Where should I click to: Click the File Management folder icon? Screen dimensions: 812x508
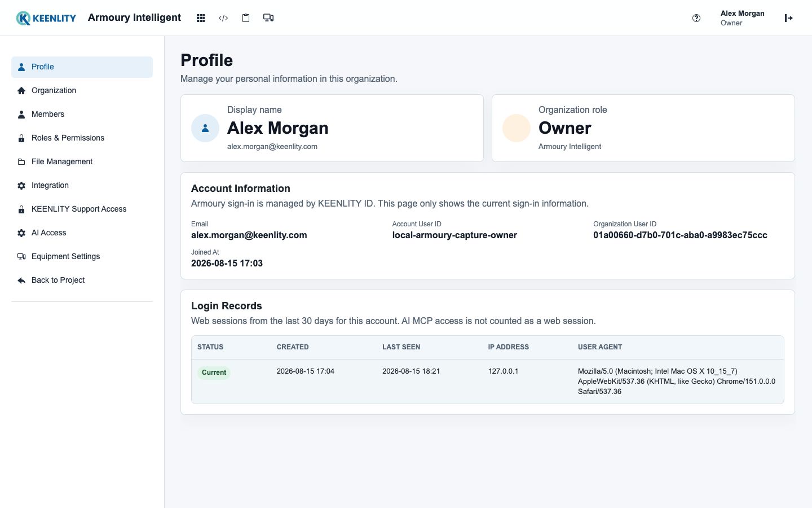point(21,161)
